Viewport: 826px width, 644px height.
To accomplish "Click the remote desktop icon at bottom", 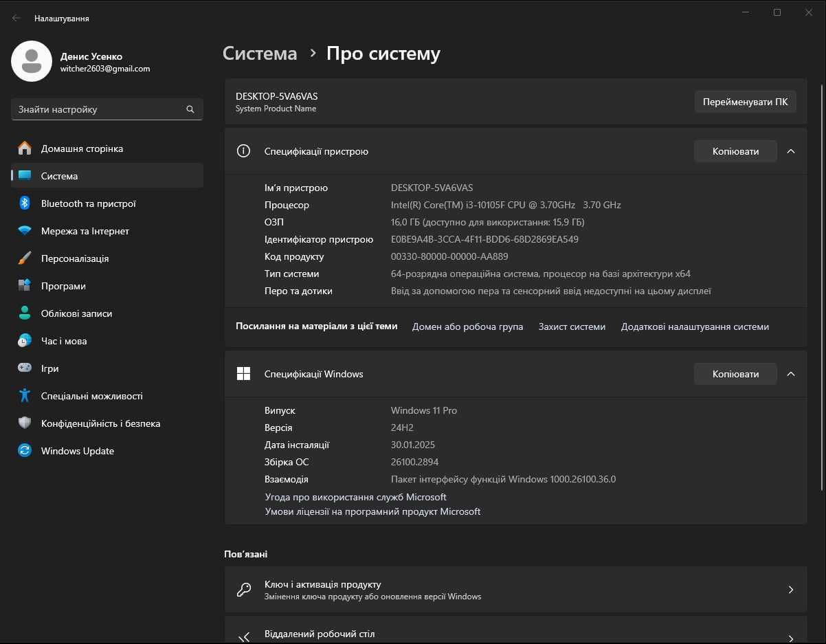I will coord(243,638).
